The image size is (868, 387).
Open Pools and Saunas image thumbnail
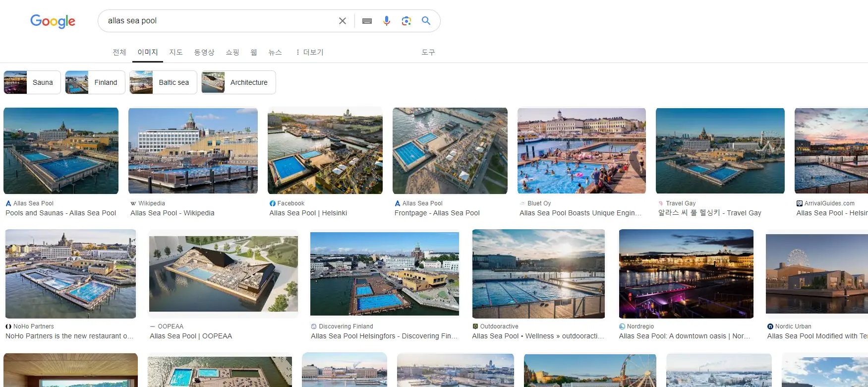(x=61, y=151)
